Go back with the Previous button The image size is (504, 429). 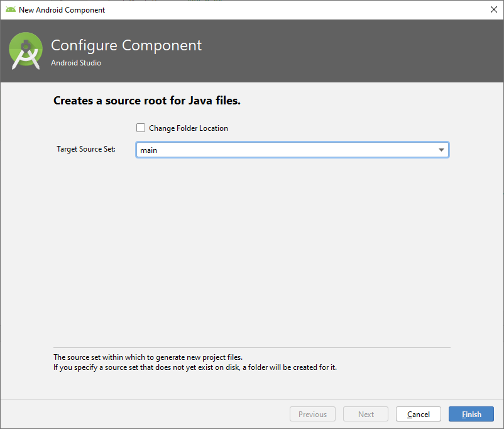[x=312, y=414]
